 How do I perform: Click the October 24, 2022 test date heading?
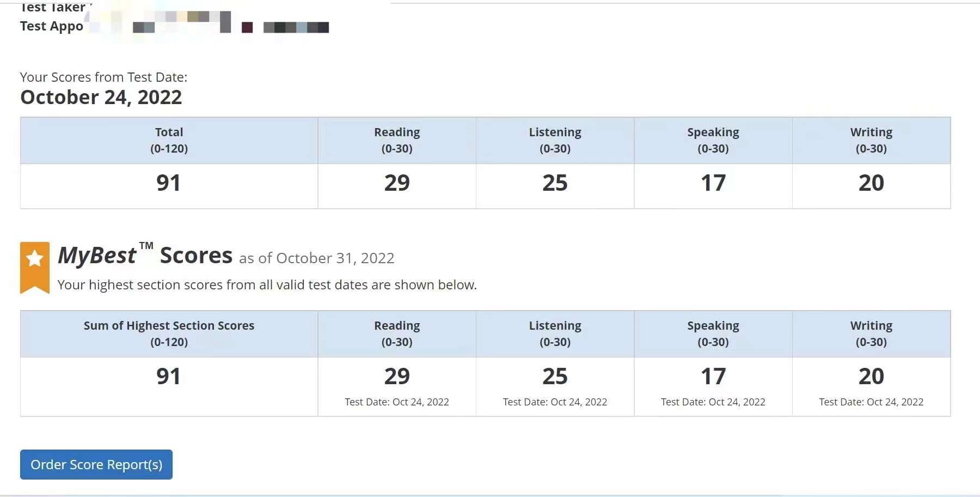101,97
